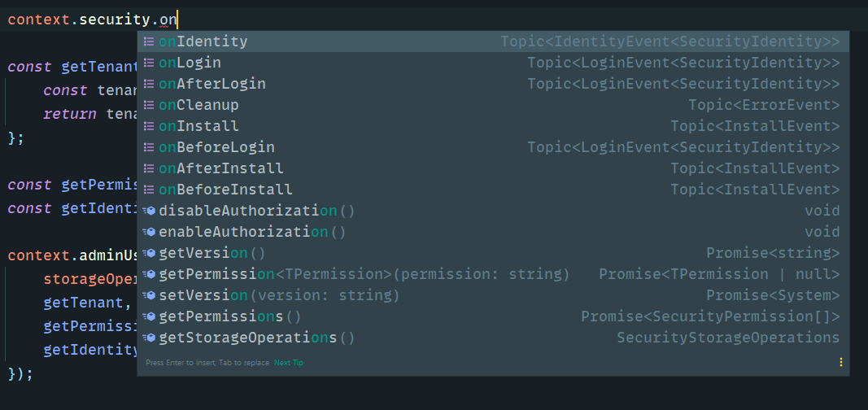
Task: Select the onAfterLogin completion suggestion
Action: [212, 84]
